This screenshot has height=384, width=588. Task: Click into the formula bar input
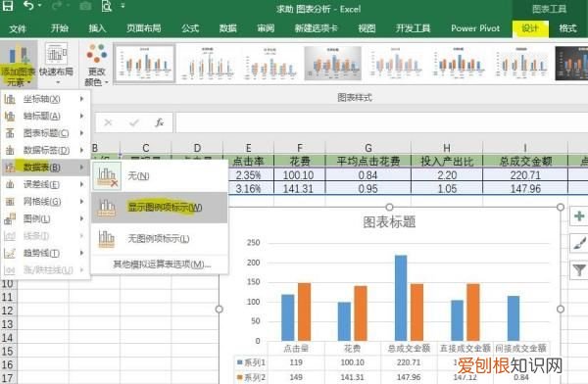pyautogui.click(x=382, y=122)
